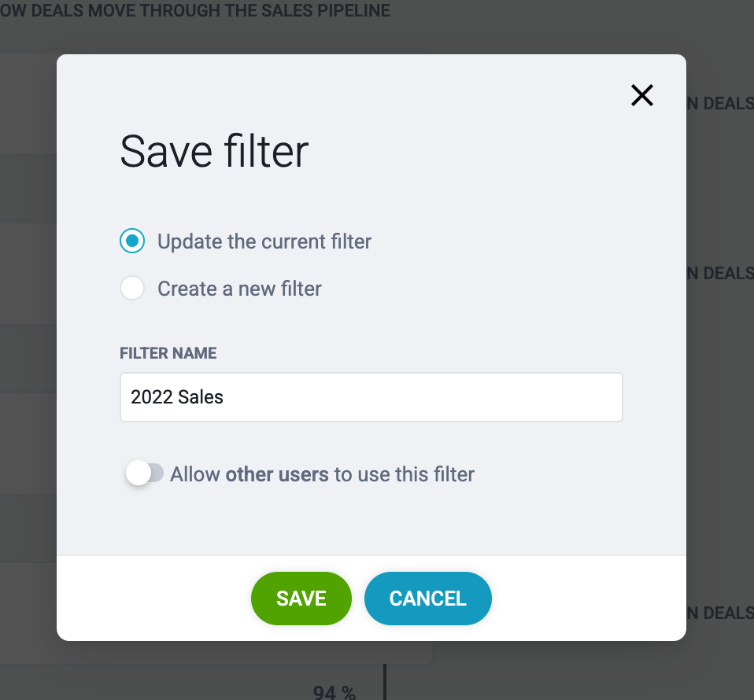Save the filter with the green SAVE button

(x=301, y=599)
